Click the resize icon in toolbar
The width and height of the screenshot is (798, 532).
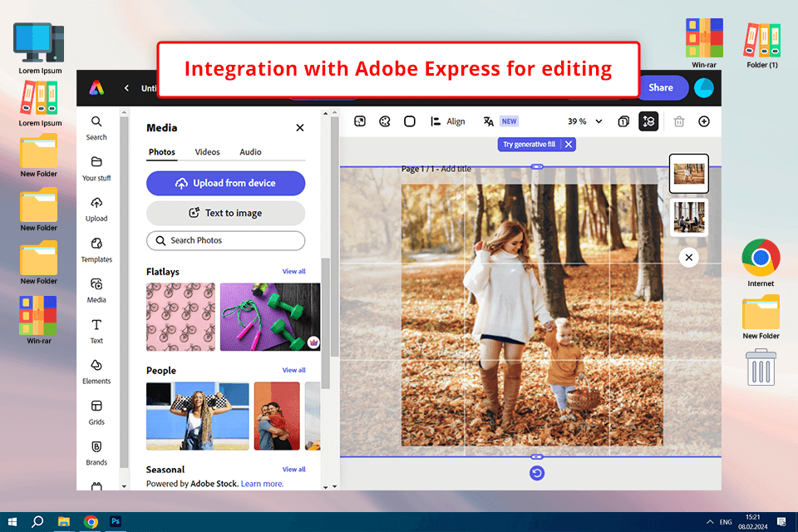point(360,121)
